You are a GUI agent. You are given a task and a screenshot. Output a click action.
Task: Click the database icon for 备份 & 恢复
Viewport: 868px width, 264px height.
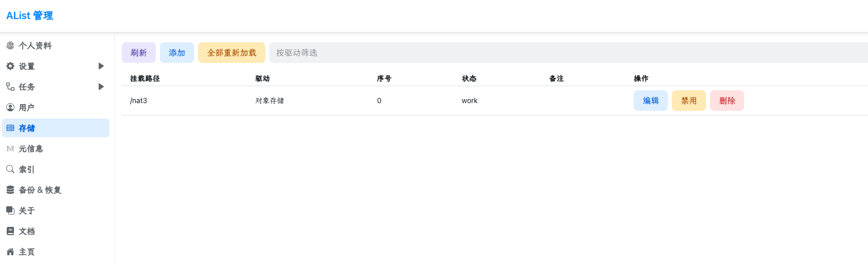pos(10,190)
